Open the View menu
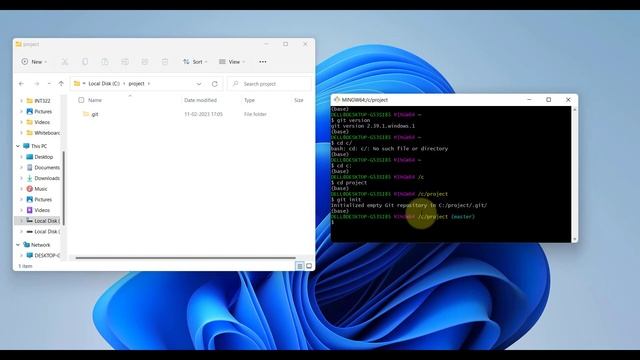Screen dimensions: 640x360 (x=232, y=62)
